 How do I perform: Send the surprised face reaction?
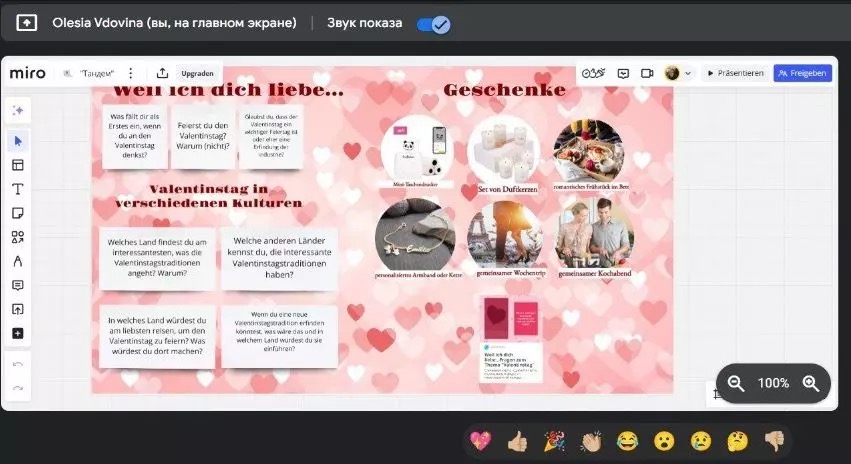(664, 441)
